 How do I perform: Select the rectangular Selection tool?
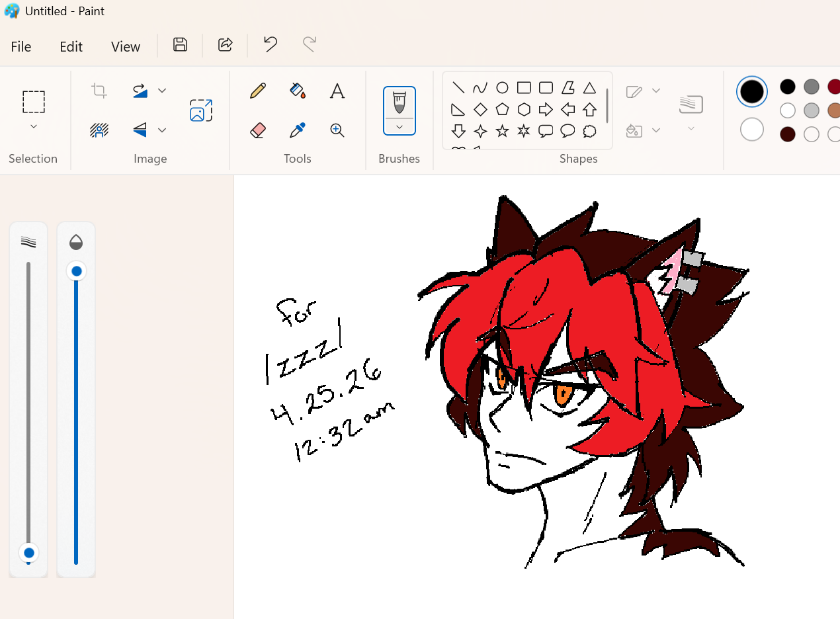(34, 102)
